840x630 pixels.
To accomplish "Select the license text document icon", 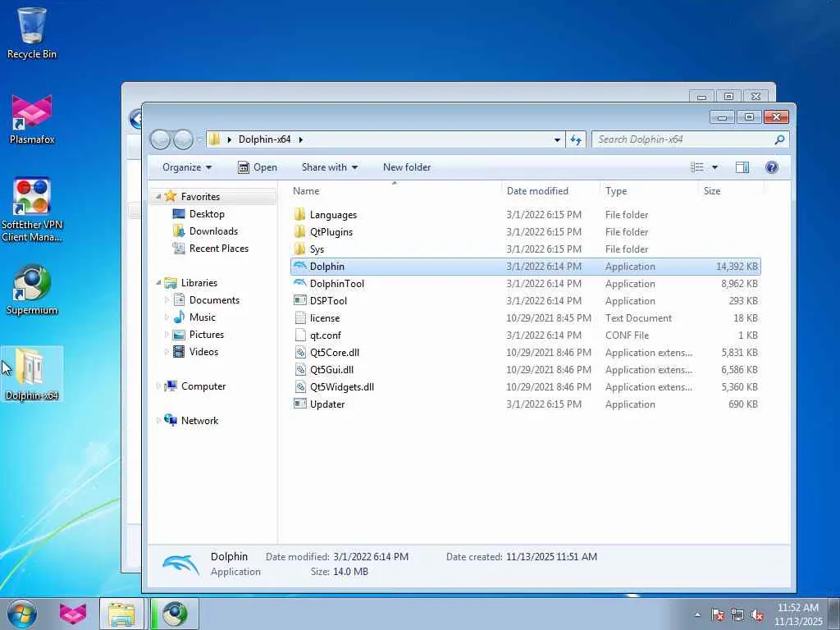I will click(300, 317).
